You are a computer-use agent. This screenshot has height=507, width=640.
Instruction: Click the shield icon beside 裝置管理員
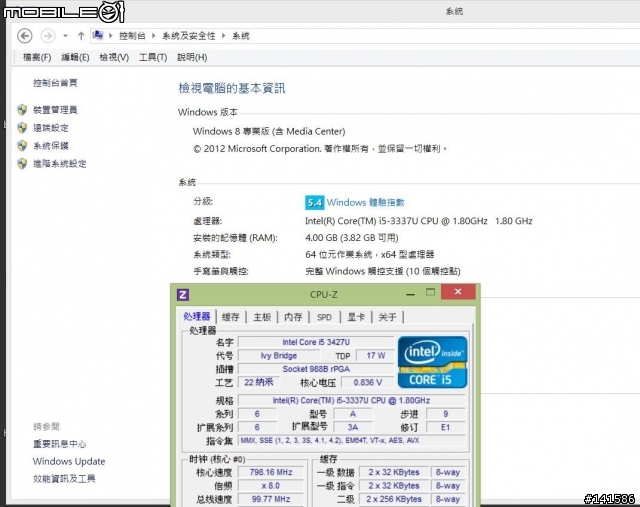[22, 110]
